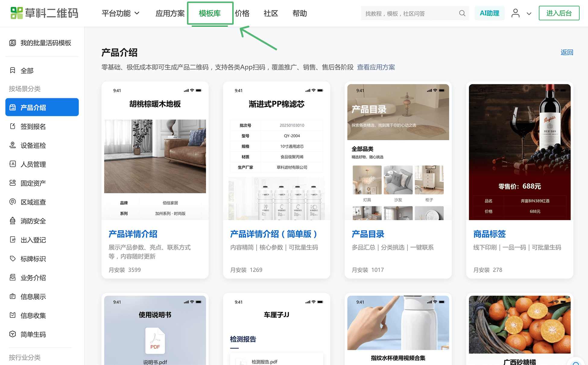Open the user account icon
Image resolution: width=588 pixels, height=365 pixels.
[515, 13]
